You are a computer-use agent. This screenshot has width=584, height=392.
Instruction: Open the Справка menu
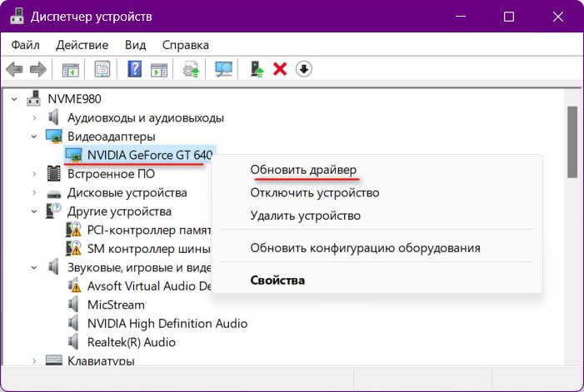click(x=186, y=45)
